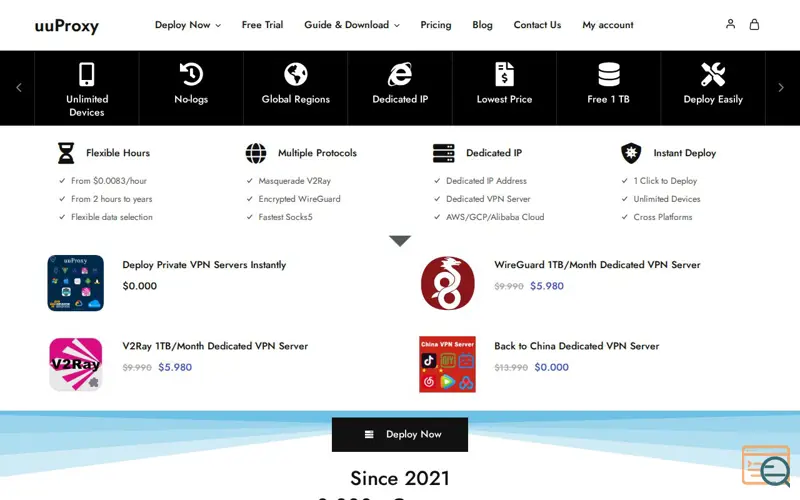Viewport: 800px width, 500px height.
Task: Click the 'Cross Platforms' text
Action: 663,217
